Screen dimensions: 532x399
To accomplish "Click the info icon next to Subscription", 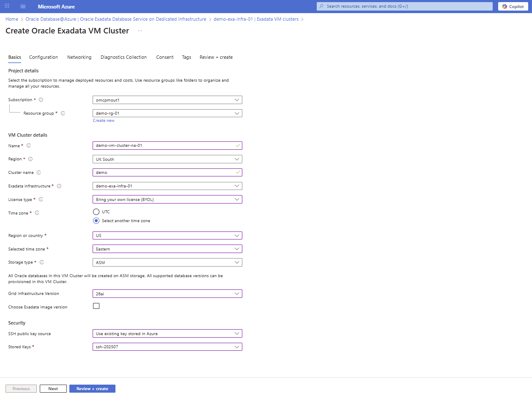I will pos(41,99).
